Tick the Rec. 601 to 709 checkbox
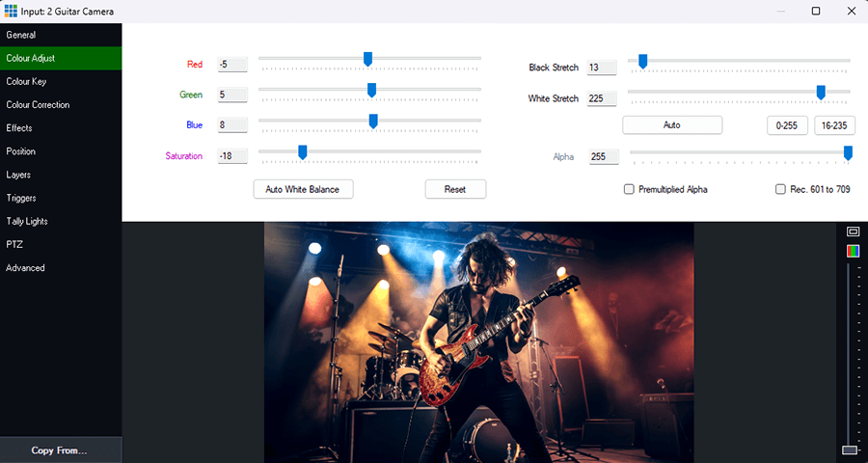Viewport: 868px width, 463px height. pos(781,190)
